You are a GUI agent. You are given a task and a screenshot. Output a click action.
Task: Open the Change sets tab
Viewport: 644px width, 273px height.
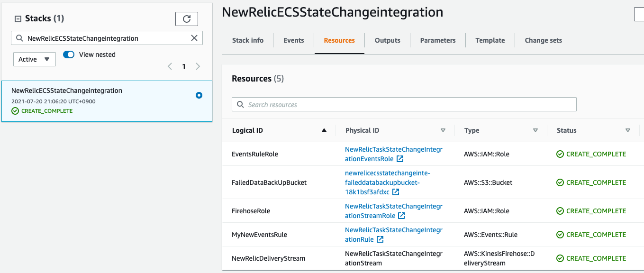(x=544, y=40)
